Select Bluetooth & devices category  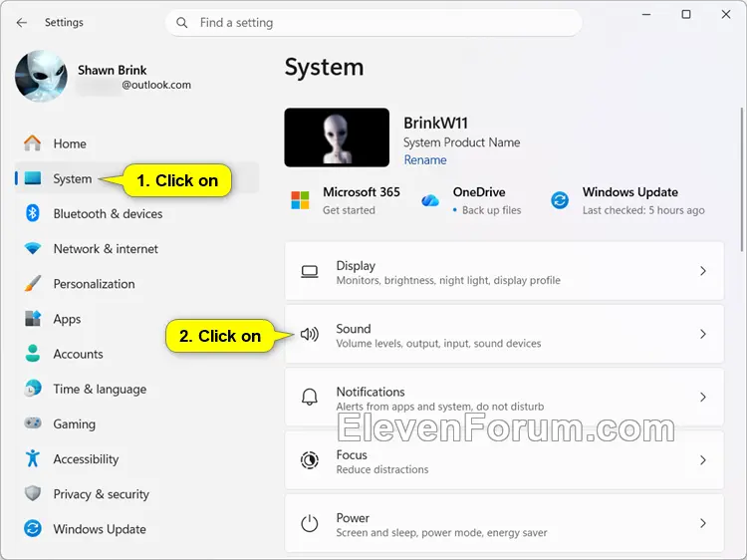pyautogui.click(x=136, y=213)
